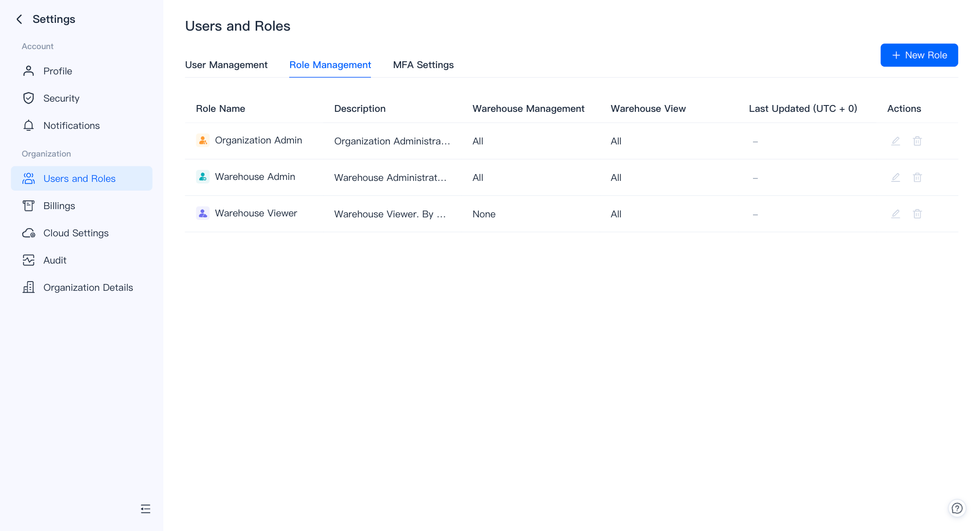Open Audit via chart icon
The width and height of the screenshot is (980, 531).
[x=28, y=260]
